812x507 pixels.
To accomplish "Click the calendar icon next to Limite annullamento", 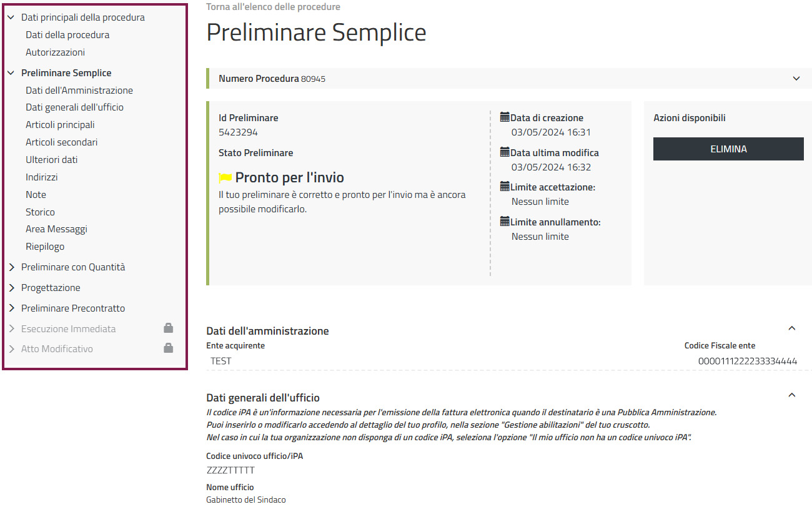I will pyautogui.click(x=505, y=222).
